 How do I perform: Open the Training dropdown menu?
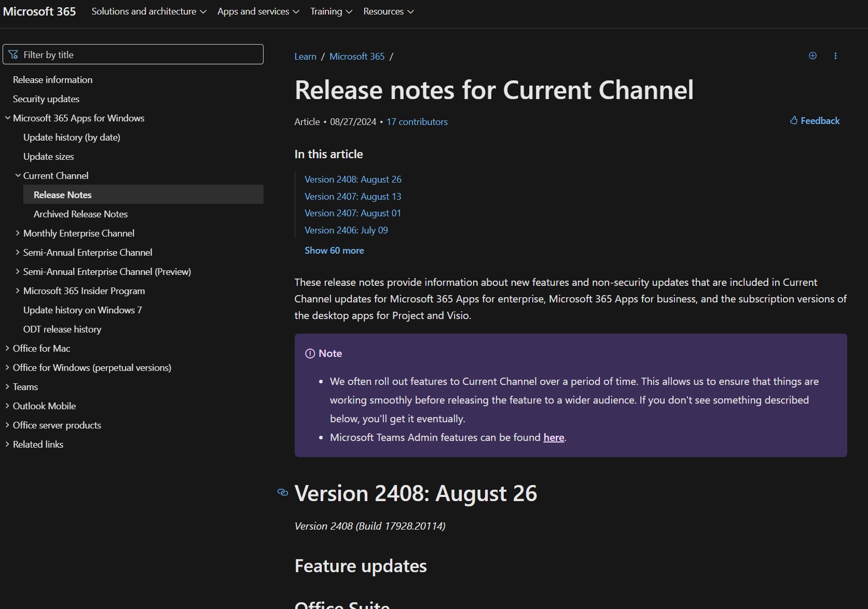331,11
